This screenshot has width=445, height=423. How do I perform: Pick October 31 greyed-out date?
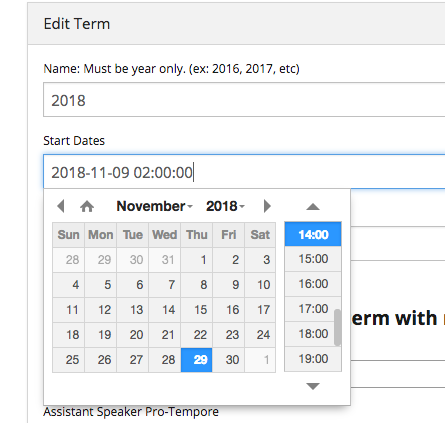tap(165, 260)
